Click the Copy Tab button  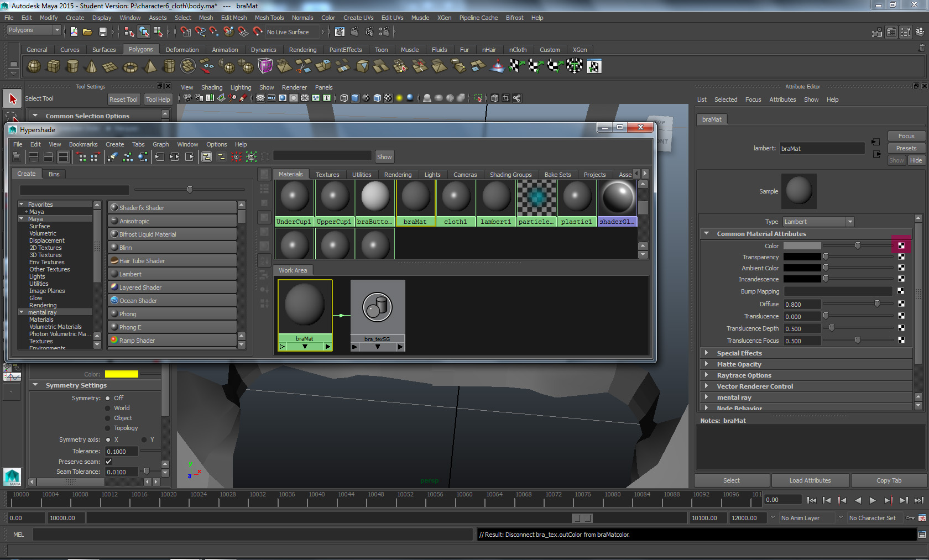(889, 480)
